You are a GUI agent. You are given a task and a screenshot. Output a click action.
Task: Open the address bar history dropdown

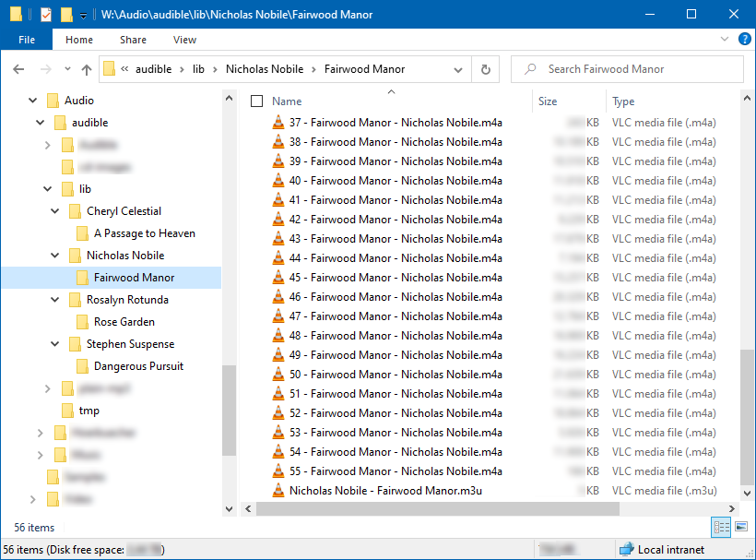(x=458, y=69)
